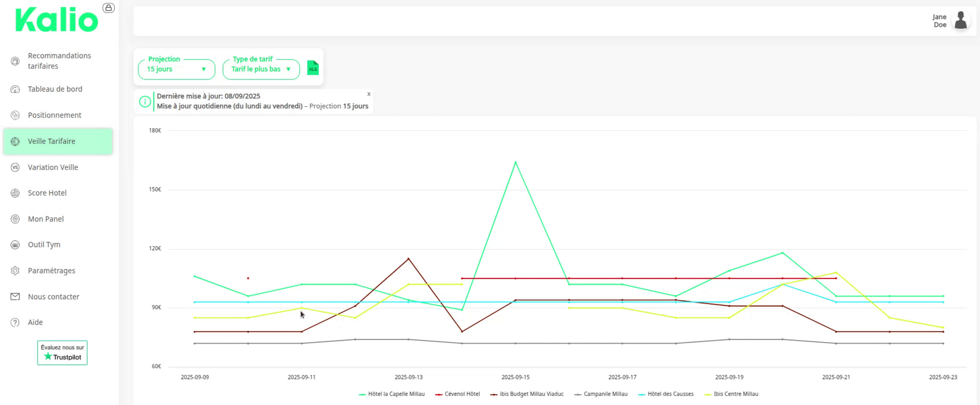Open Recommandations tarifaires menu item
Viewport: 980px width, 405px height.
[58, 61]
